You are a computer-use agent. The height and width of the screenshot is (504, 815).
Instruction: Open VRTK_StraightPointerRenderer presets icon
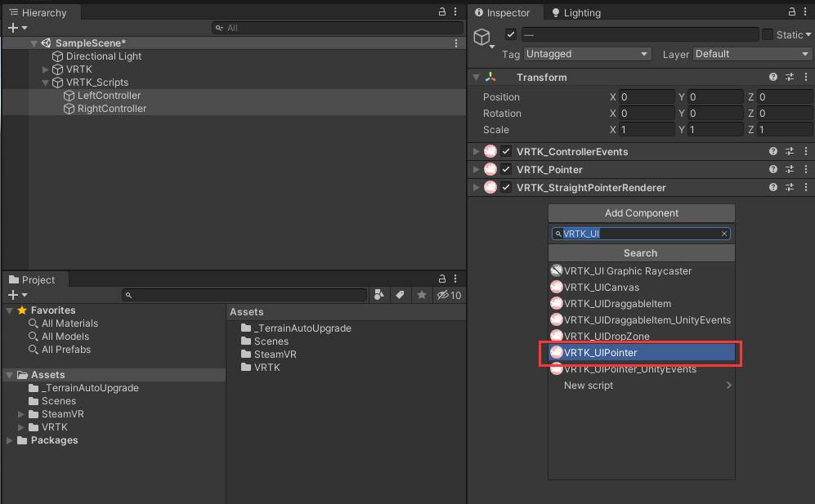pyautogui.click(x=790, y=187)
